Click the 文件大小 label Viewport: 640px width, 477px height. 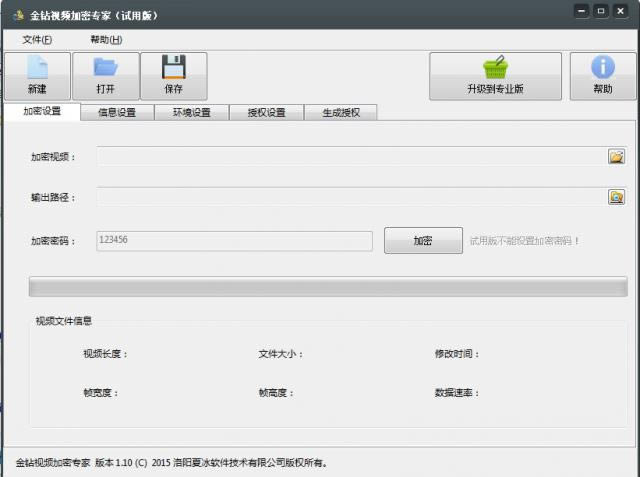pos(281,354)
